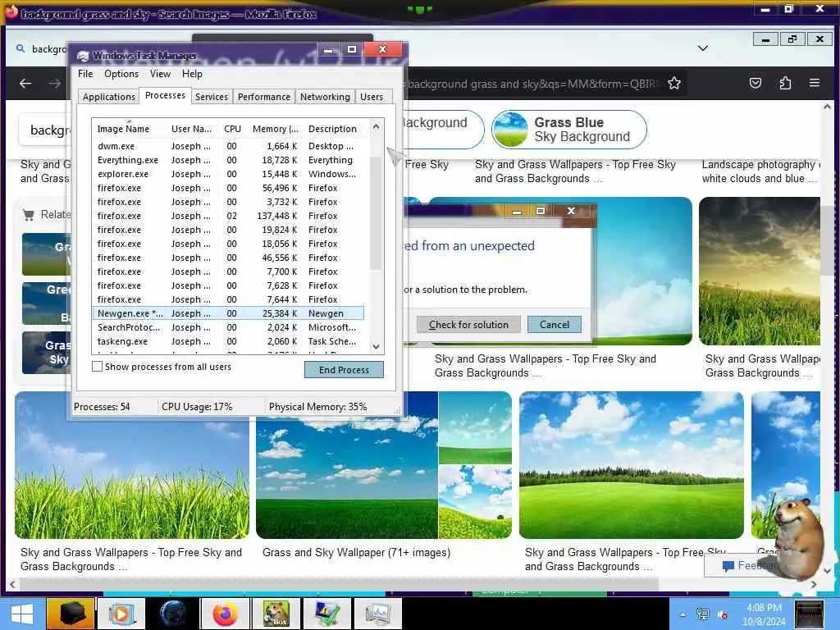Viewport: 840px width, 630px height.
Task: Click the Related shopping cart icon
Action: pyautogui.click(x=29, y=215)
